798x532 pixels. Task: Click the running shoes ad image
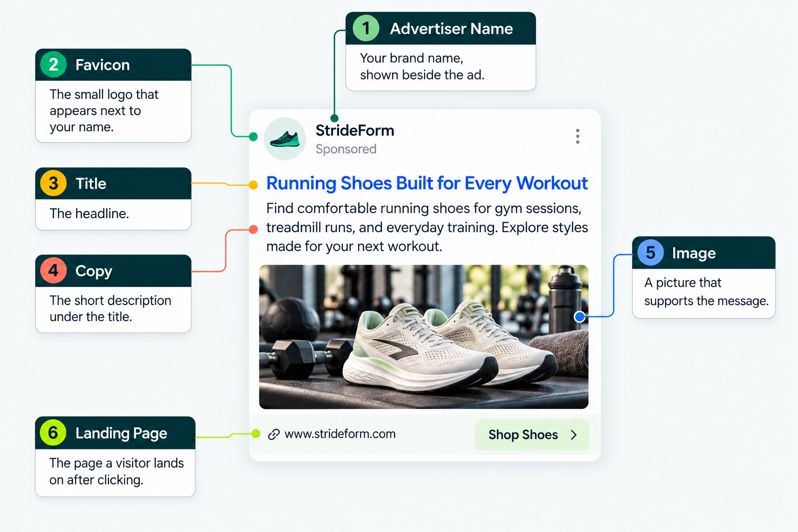pyautogui.click(x=423, y=337)
